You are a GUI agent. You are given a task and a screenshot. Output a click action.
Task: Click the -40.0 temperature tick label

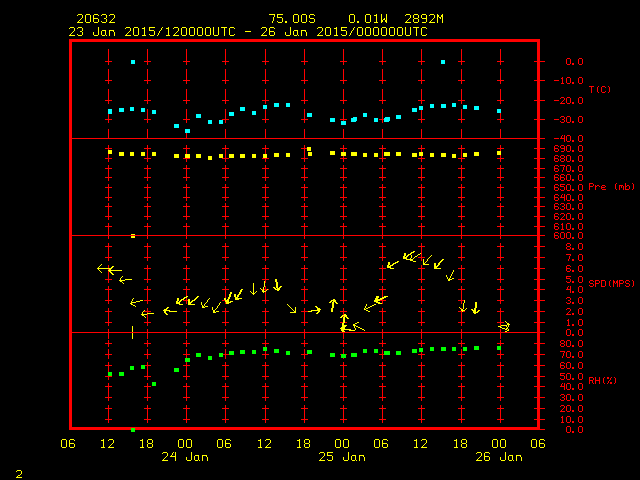[569, 139]
